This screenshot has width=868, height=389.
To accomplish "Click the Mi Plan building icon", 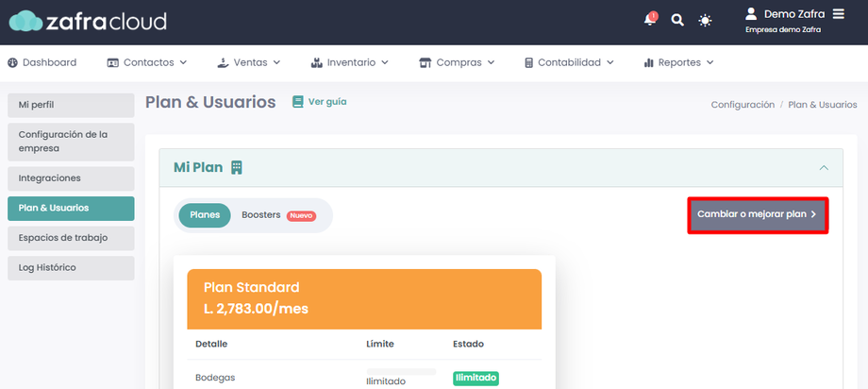I will tap(237, 167).
